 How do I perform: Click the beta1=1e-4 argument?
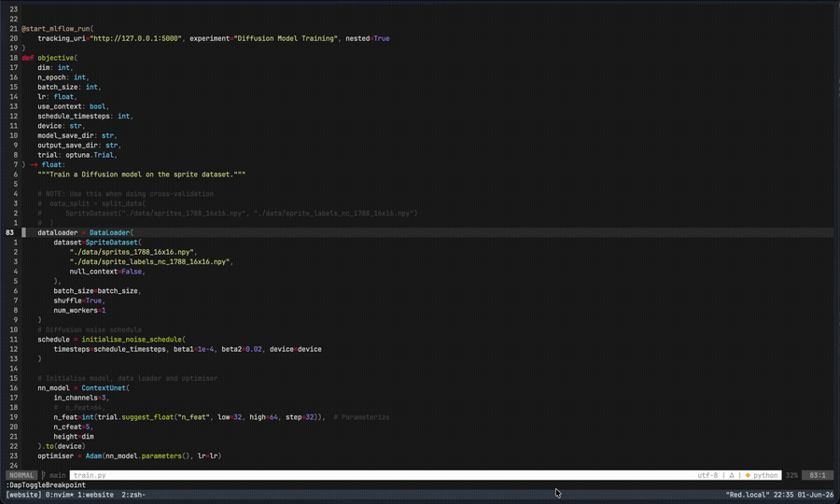[x=193, y=349]
